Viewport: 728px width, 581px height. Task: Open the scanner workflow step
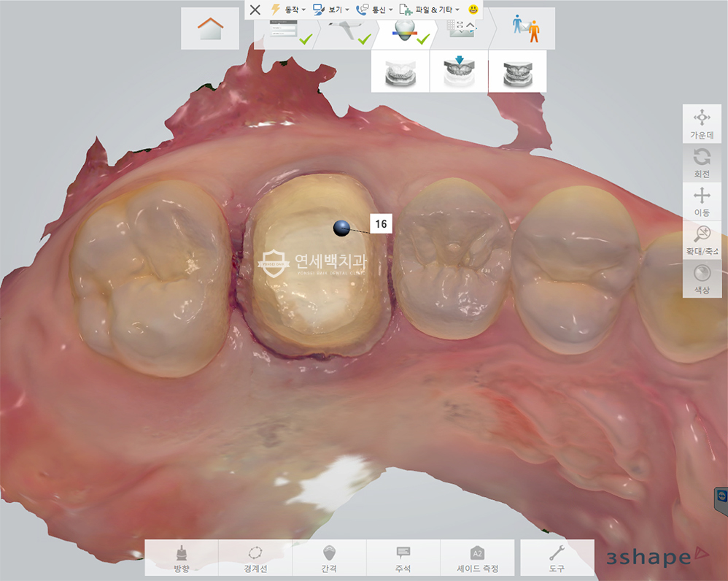[x=346, y=34]
